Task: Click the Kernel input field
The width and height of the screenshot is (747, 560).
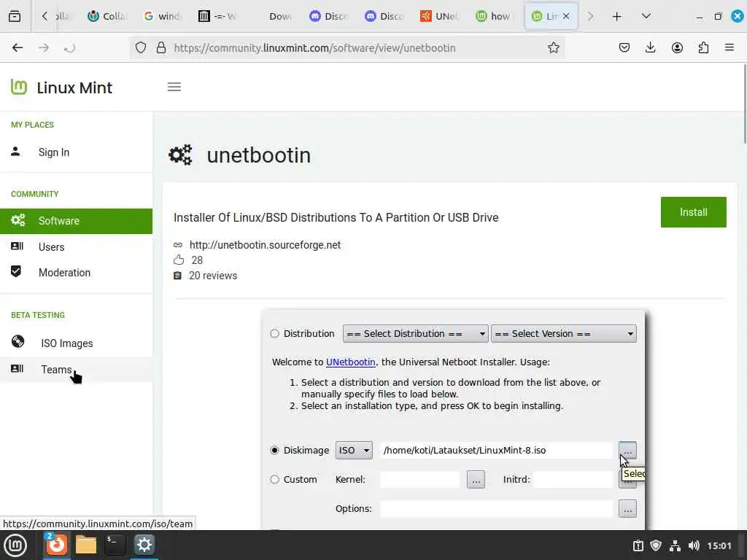Action: pos(419,479)
